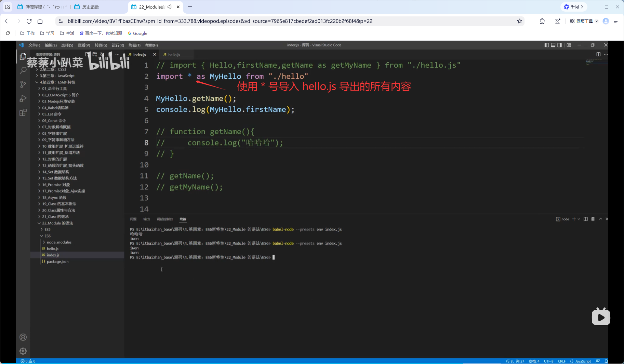The height and width of the screenshot is (364, 624).
Task: Open the Search view in the activity bar
Action: pyautogui.click(x=23, y=70)
